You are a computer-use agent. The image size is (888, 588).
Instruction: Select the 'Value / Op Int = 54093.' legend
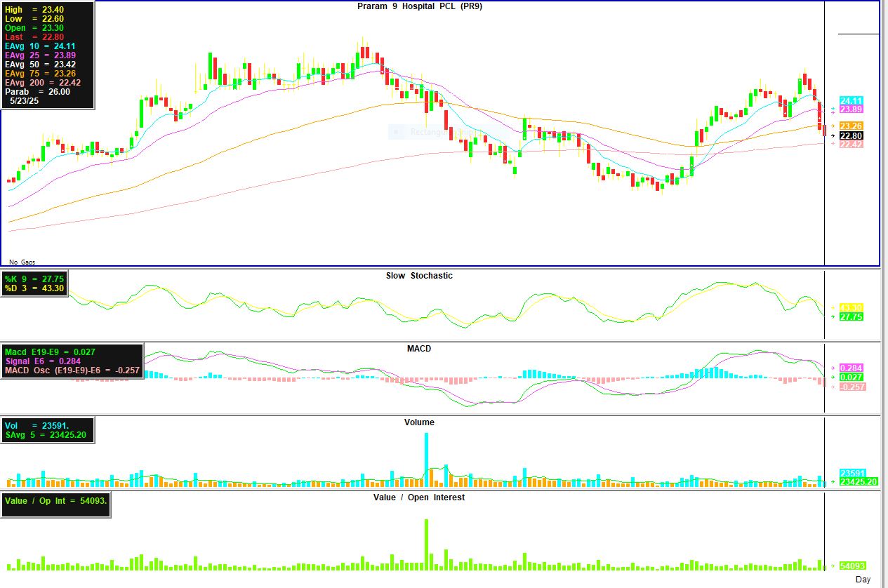(x=55, y=501)
